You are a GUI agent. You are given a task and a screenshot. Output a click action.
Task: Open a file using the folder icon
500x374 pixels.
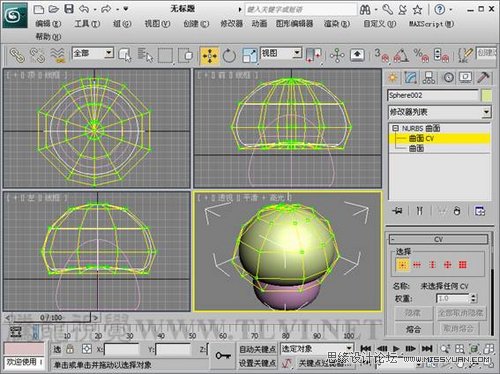(x=54, y=9)
